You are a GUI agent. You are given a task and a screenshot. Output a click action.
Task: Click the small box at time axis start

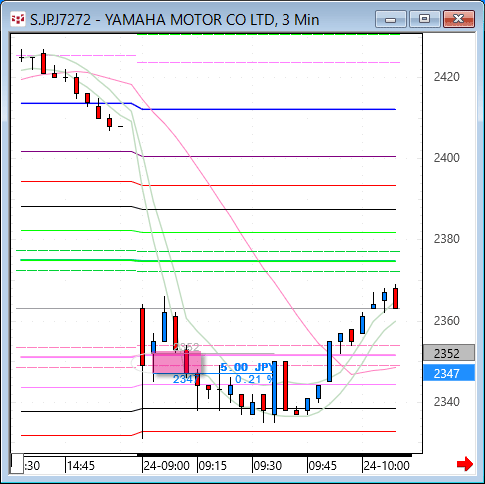(17, 464)
